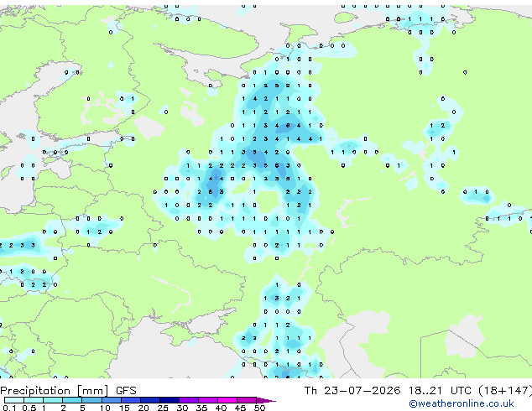Pick the 5–10 mm legend swatch
Image resolution: width=532 pixels, height=411 pixels.
click(91, 400)
